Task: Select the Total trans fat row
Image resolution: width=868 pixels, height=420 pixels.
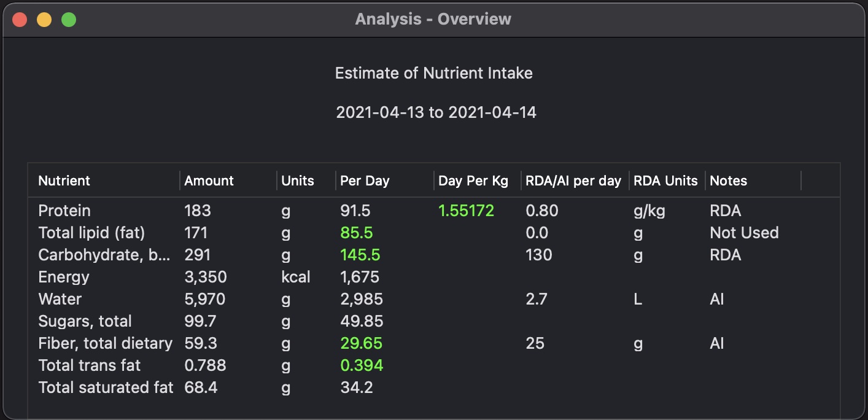Action: click(x=90, y=365)
